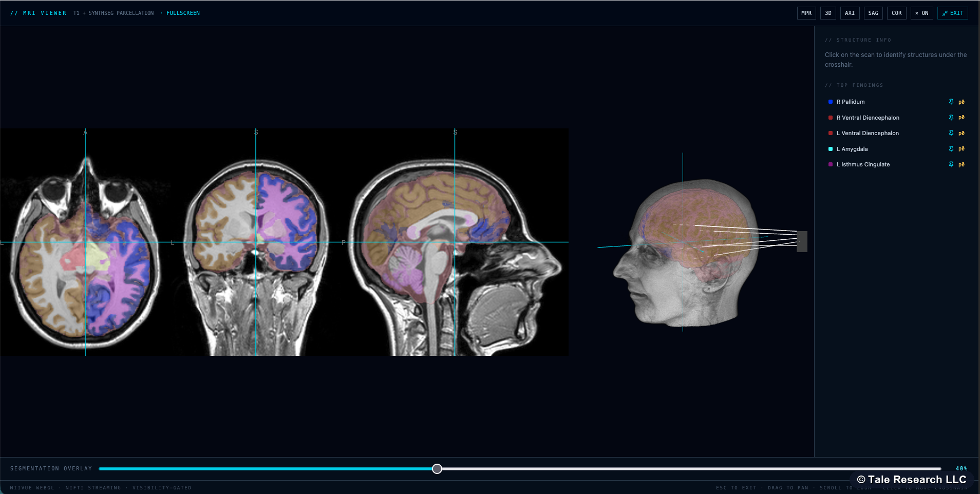
Task: Enable the AXI view mode
Action: point(849,13)
